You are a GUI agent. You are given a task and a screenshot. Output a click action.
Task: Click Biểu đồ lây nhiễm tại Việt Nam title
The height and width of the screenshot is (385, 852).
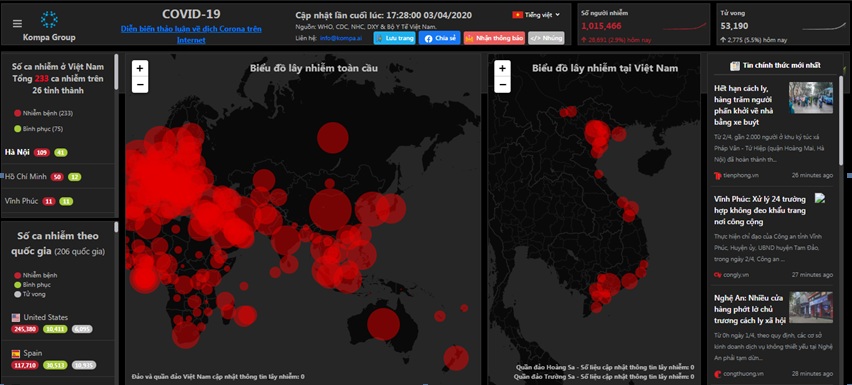[x=605, y=68]
